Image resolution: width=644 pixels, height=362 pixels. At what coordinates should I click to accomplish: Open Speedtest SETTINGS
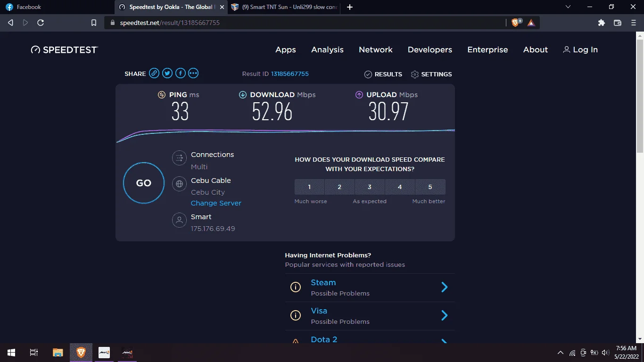431,74
